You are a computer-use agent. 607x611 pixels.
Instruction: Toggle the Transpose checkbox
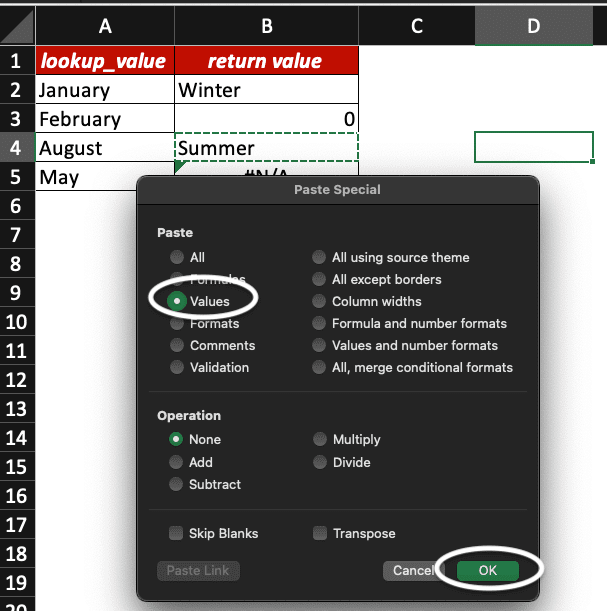click(x=320, y=534)
